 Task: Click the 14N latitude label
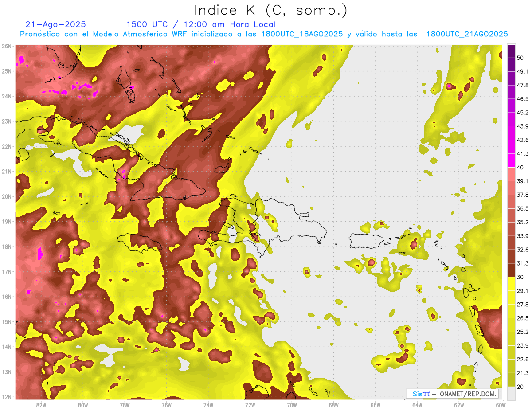click(7, 347)
